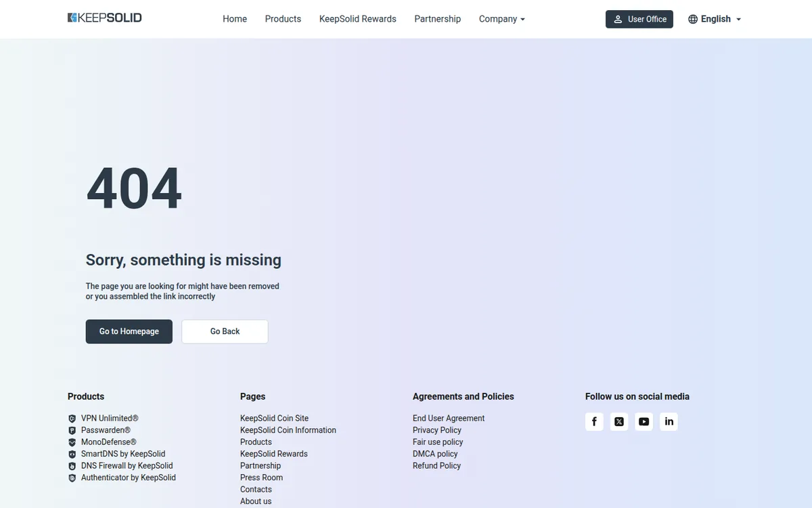Open the Fair use policy link
Image resolution: width=812 pixels, height=508 pixels.
(x=438, y=442)
